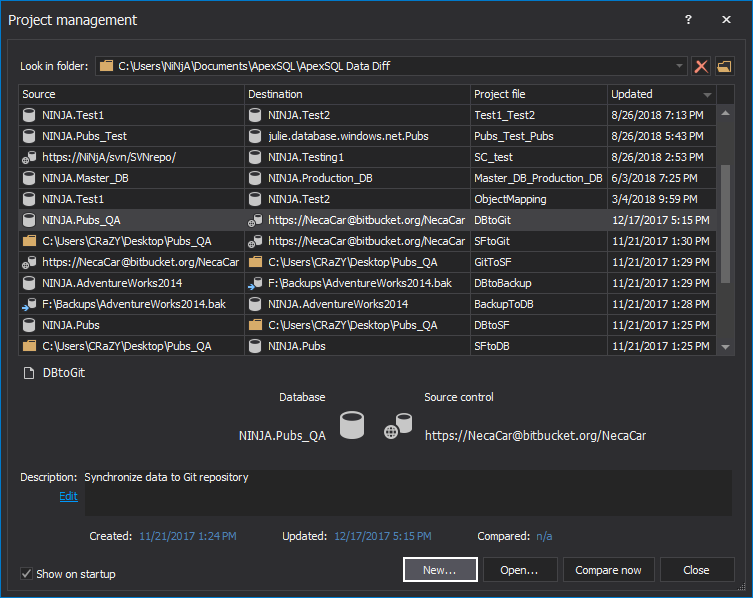
Task: Sort by the Source column header
Action: [x=130, y=94]
